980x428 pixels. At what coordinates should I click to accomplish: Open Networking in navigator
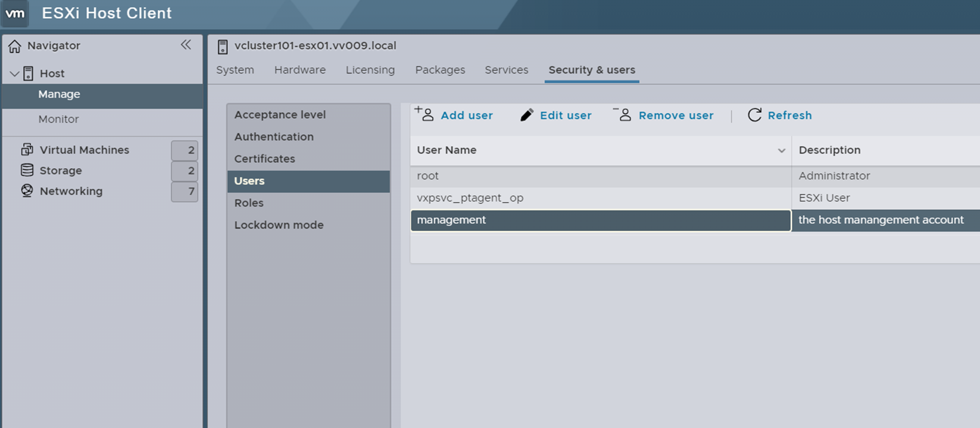(71, 191)
